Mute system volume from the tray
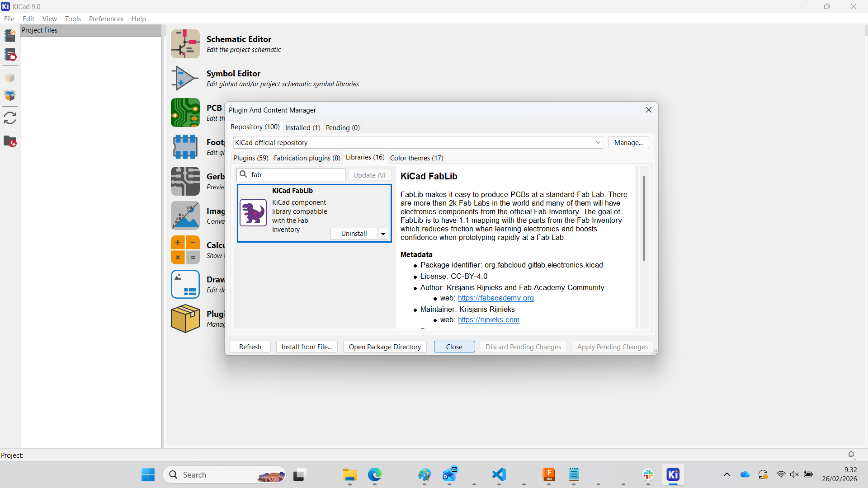Image resolution: width=868 pixels, height=488 pixels. 795,474
